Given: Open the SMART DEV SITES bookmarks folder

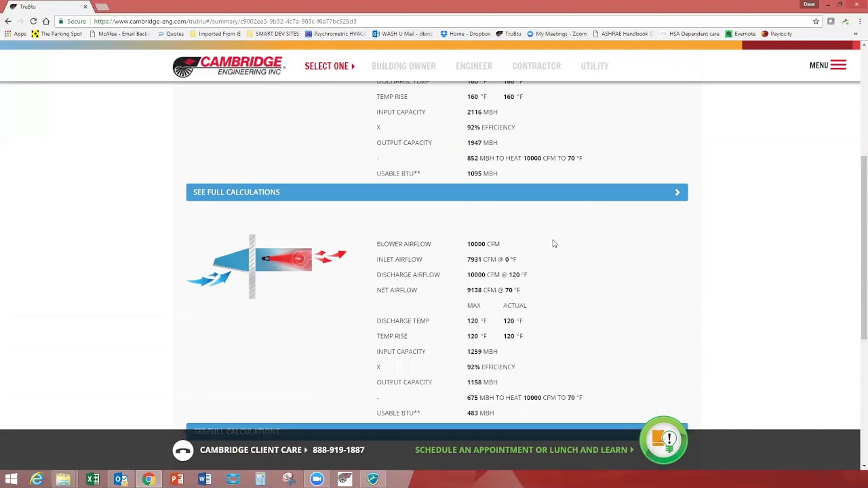Looking at the screenshot, I should point(273,34).
